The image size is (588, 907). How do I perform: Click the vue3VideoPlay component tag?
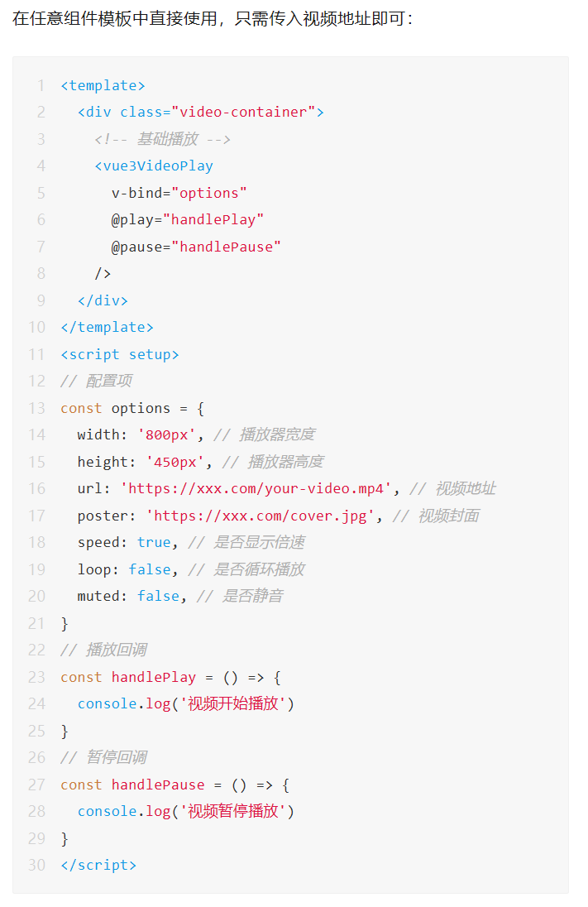click(x=154, y=166)
